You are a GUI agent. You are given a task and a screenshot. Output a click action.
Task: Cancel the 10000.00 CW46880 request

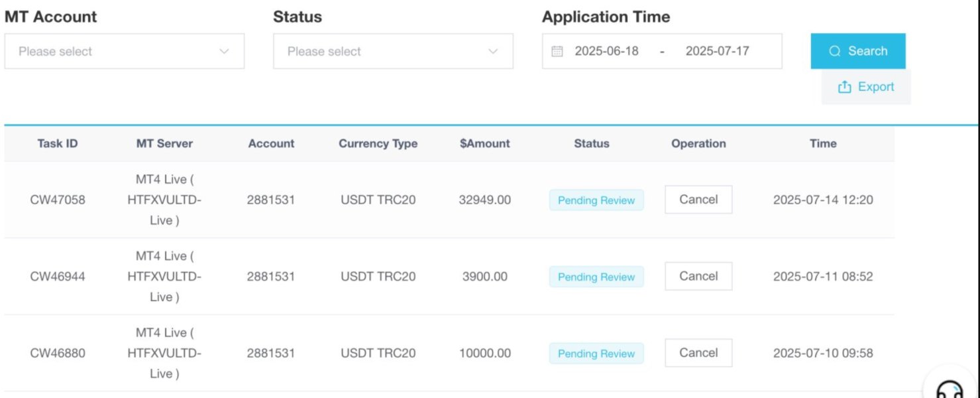click(698, 353)
